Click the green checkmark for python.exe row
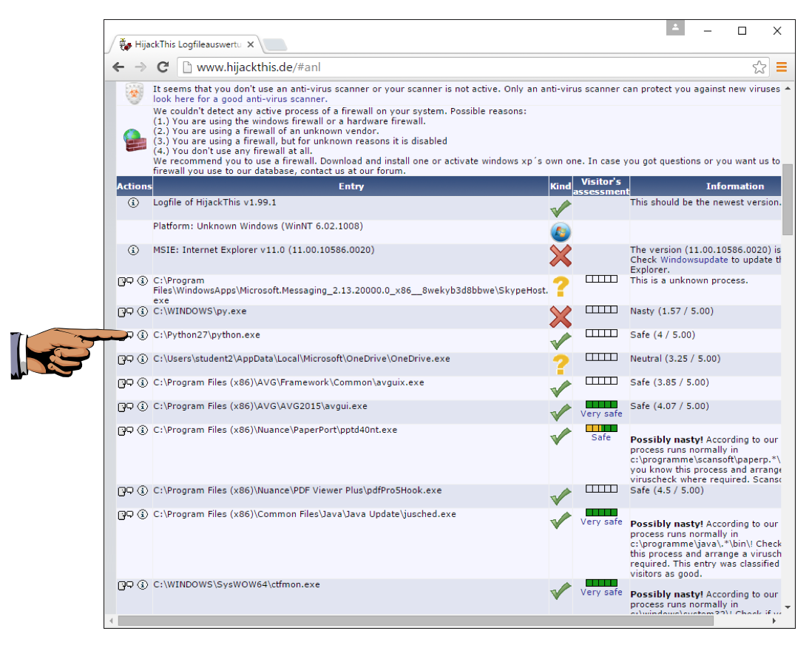This screenshot has width=812, height=648. [x=561, y=341]
